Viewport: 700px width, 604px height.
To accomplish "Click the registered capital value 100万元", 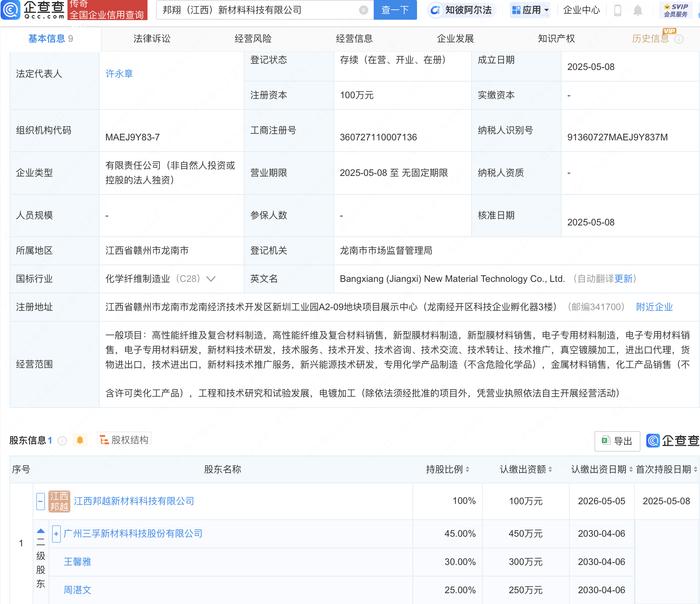I will click(357, 95).
